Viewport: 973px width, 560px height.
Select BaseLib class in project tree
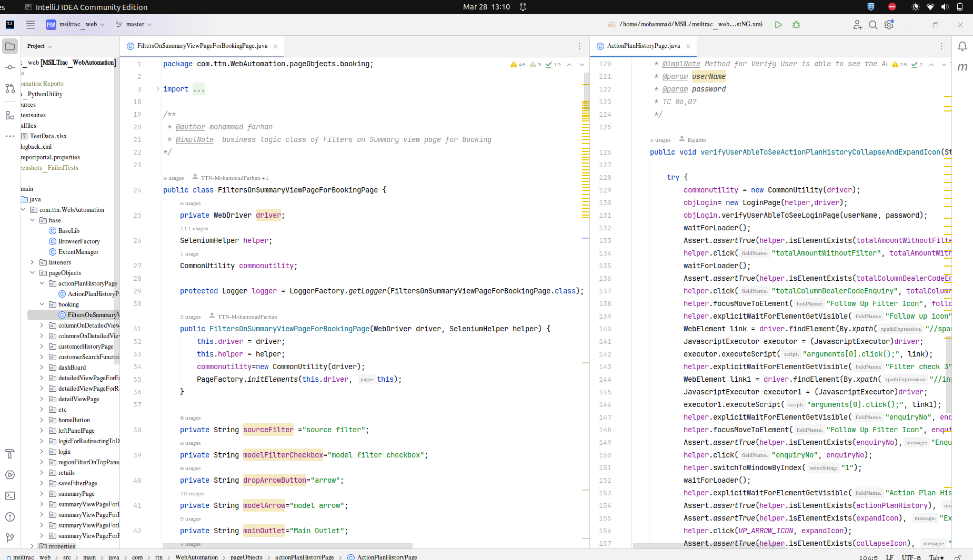point(68,231)
